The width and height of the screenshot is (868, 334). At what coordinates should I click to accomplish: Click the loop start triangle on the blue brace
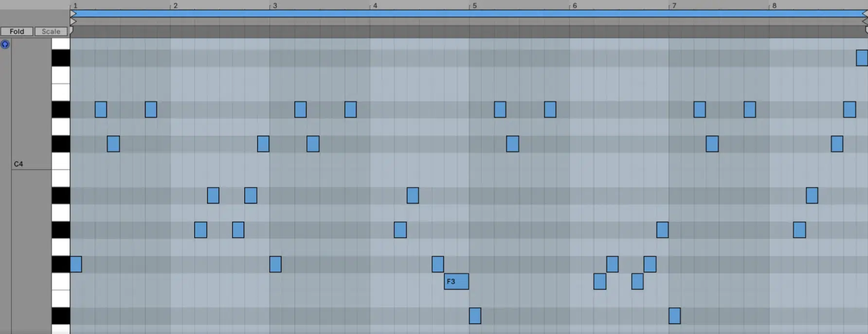(x=73, y=14)
